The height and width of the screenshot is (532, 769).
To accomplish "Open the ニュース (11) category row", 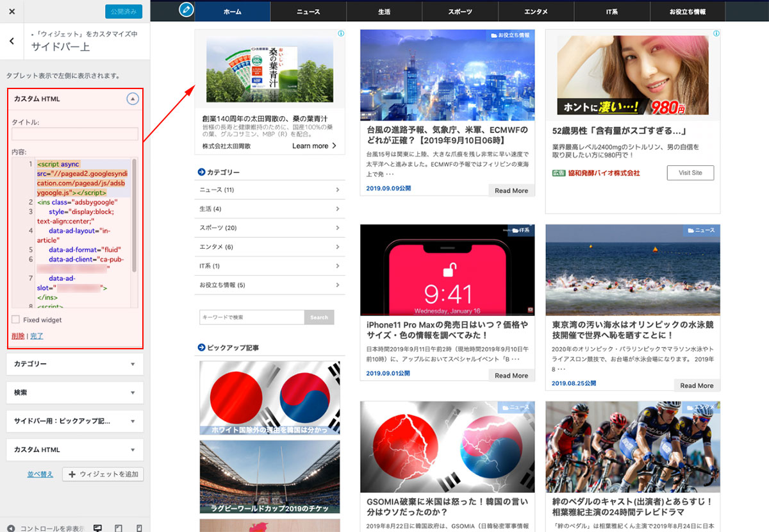I will click(x=269, y=190).
